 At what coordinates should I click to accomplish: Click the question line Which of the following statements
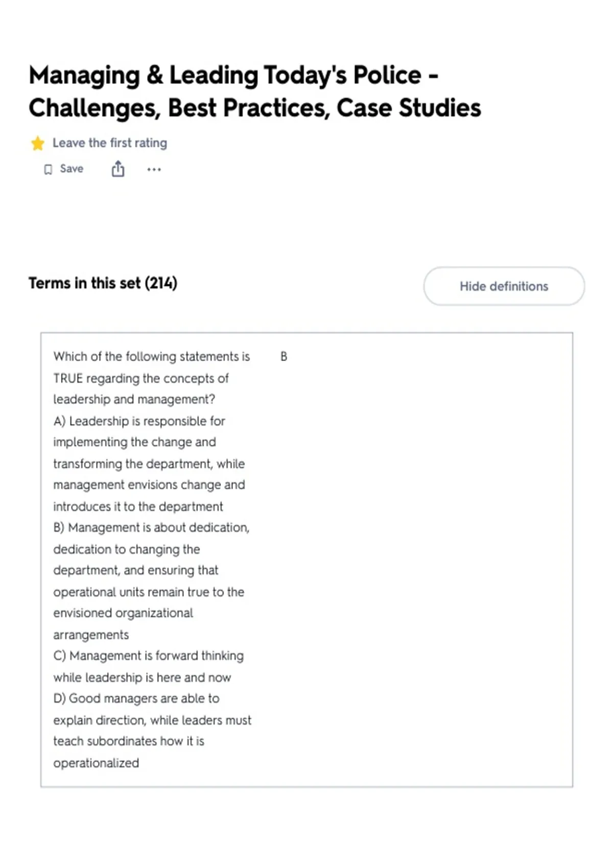click(x=152, y=356)
